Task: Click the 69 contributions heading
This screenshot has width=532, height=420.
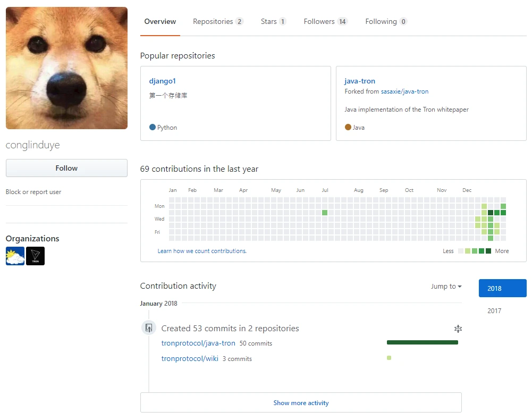Action: click(x=199, y=169)
